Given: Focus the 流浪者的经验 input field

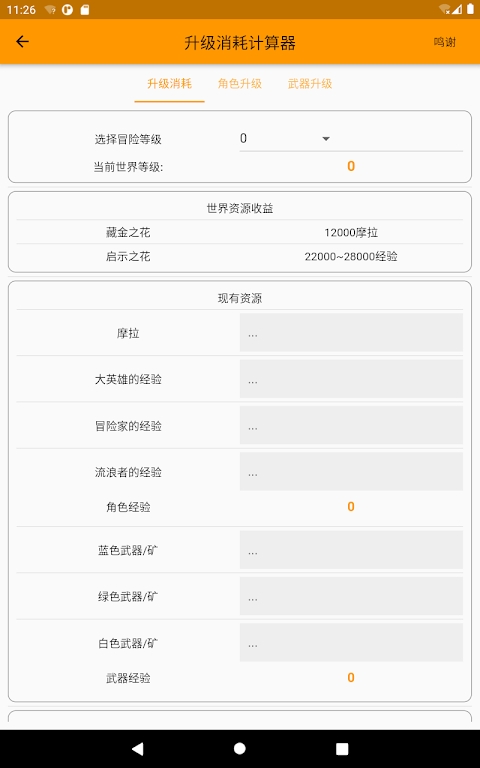Looking at the screenshot, I should 351,471.
